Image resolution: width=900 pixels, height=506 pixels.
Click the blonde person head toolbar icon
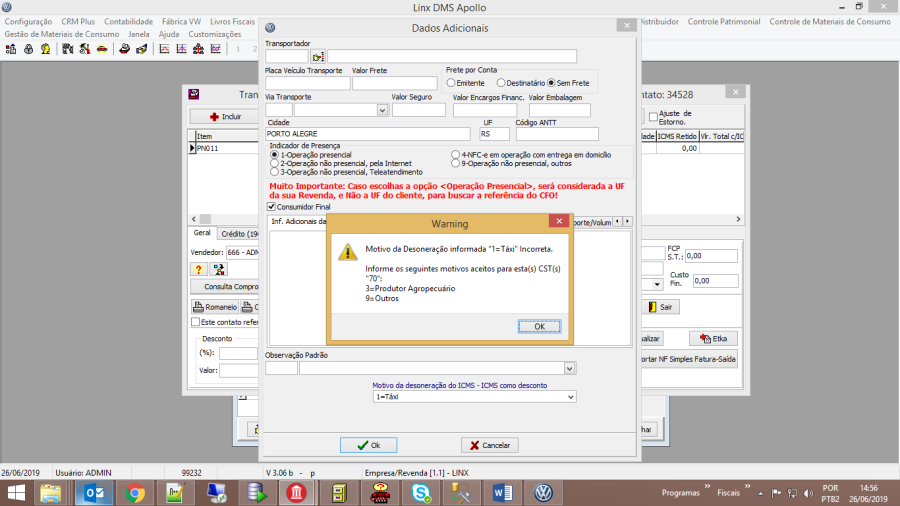pos(45,49)
